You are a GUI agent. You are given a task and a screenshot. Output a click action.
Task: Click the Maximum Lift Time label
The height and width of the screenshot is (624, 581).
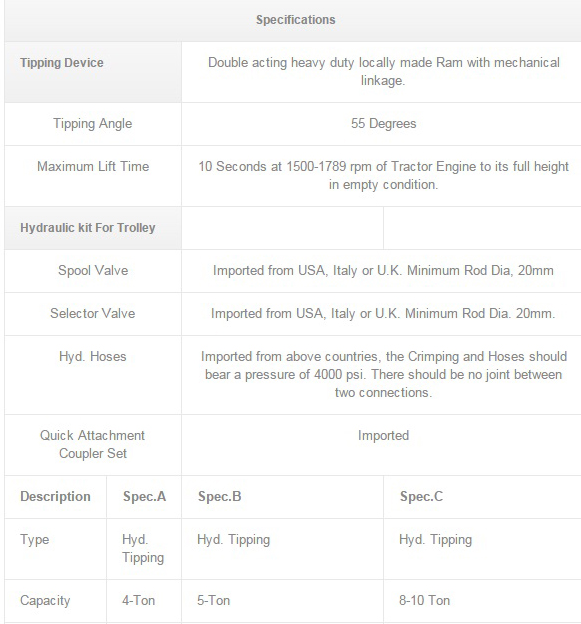point(93,166)
